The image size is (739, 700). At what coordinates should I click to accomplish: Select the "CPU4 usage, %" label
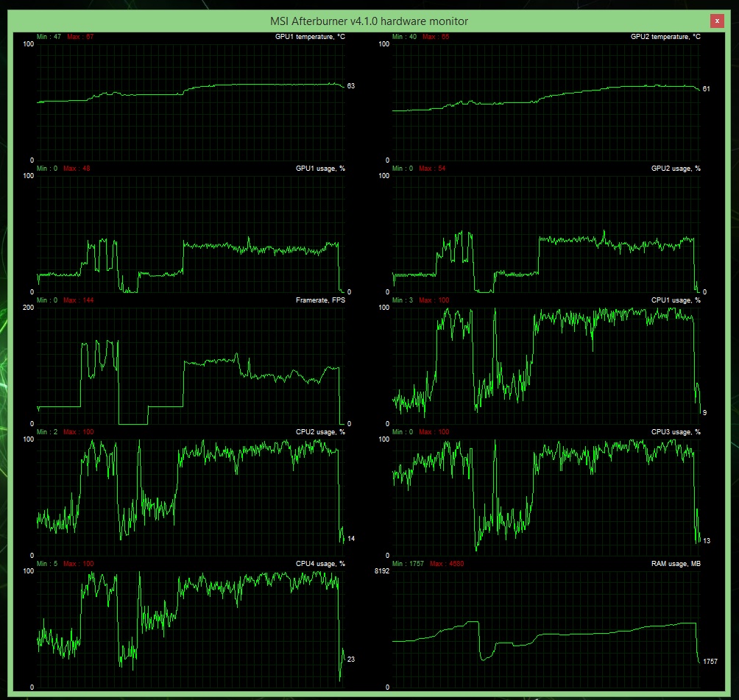tap(320, 564)
